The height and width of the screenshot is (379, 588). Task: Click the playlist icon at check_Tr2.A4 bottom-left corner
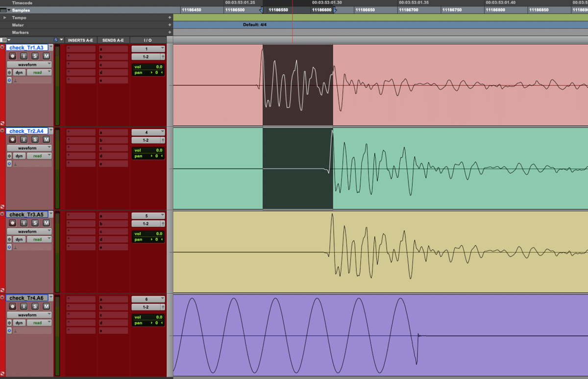pyautogui.click(x=2, y=207)
